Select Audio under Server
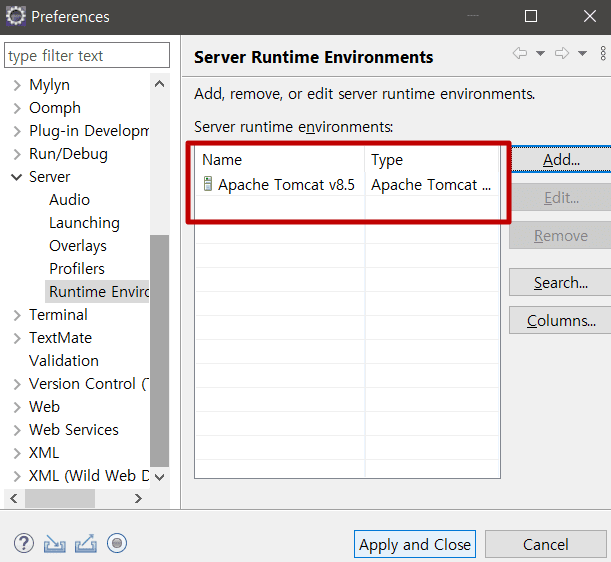Viewport: 611px width, 562px height. click(x=69, y=200)
